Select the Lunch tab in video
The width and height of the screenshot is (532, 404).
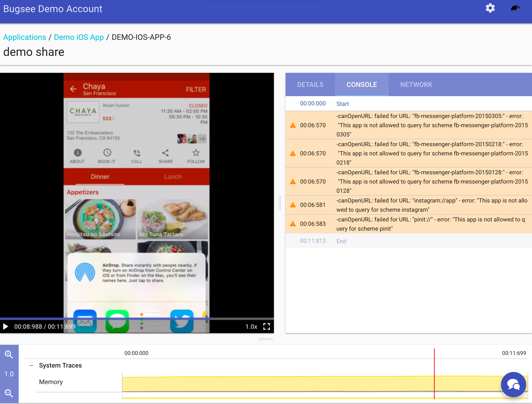(173, 177)
